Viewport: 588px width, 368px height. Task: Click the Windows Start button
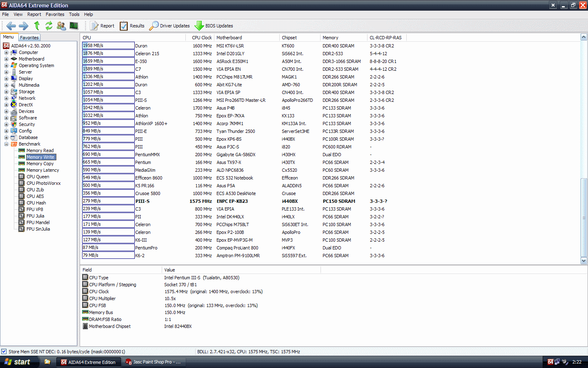[x=18, y=362]
